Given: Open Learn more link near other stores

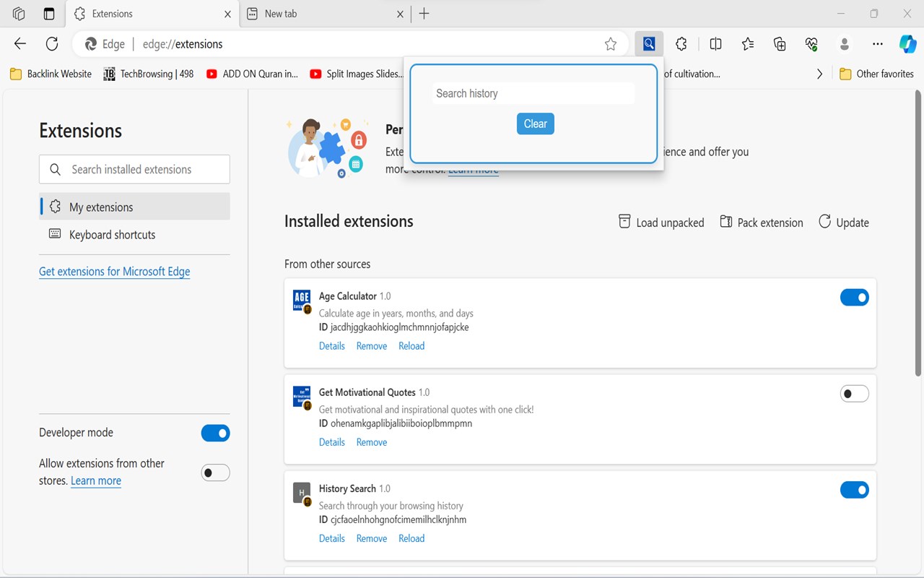Looking at the screenshot, I should 96,481.
